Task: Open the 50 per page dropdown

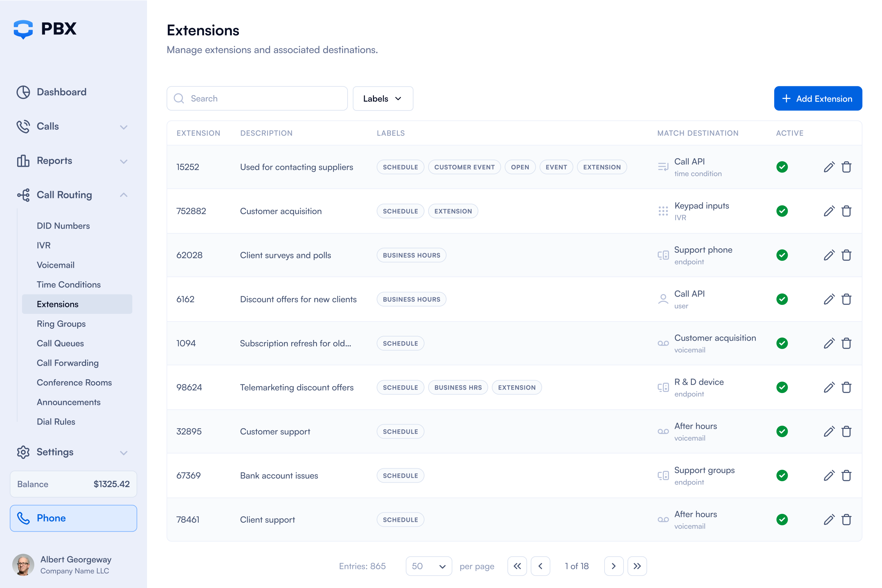Action: [x=428, y=566]
